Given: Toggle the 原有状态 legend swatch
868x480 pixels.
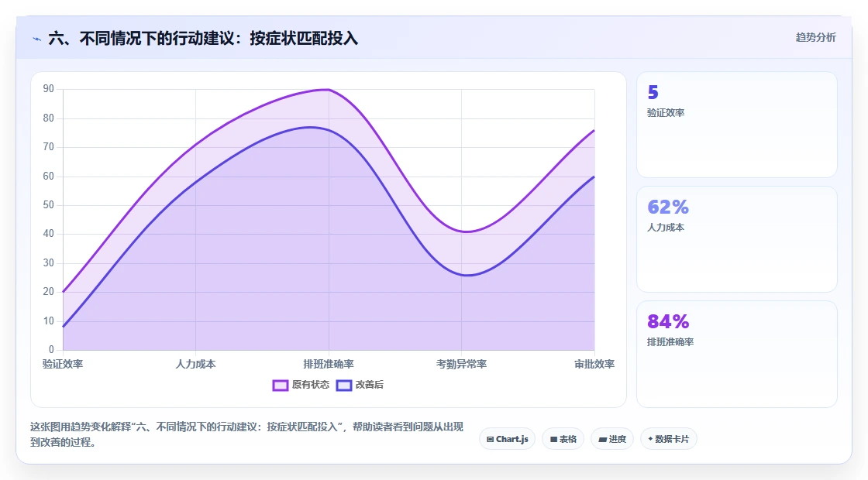Looking at the screenshot, I should tap(280, 385).
